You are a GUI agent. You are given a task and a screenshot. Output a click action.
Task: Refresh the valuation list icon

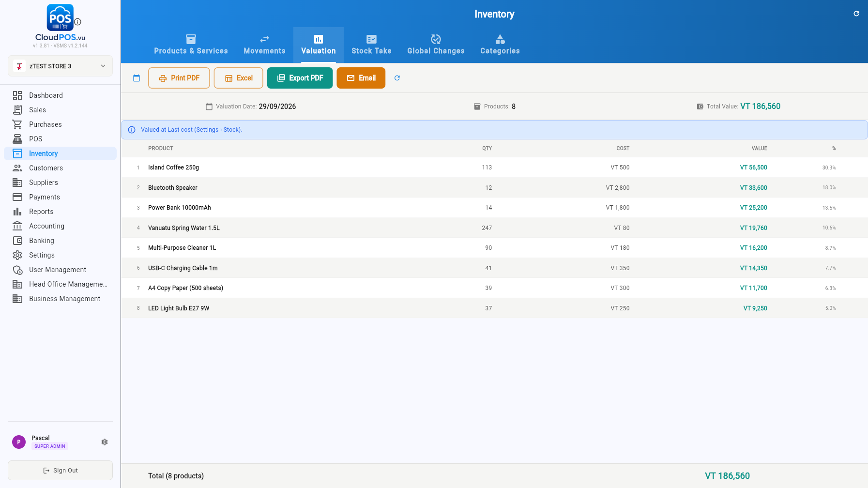pos(397,78)
